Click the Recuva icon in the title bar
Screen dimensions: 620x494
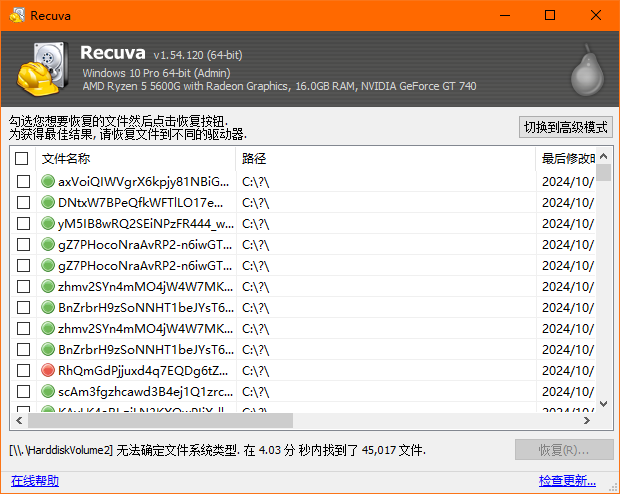click(x=17, y=15)
